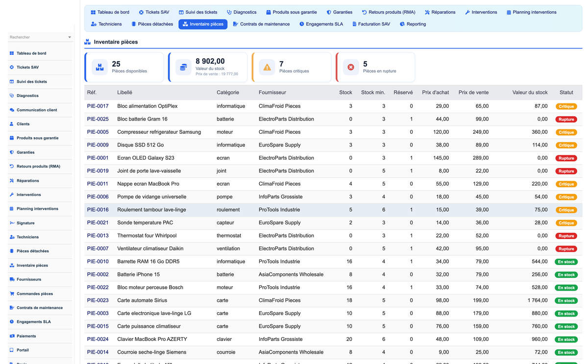Switch to the Tableau de bord top tab

(x=110, y=12)
